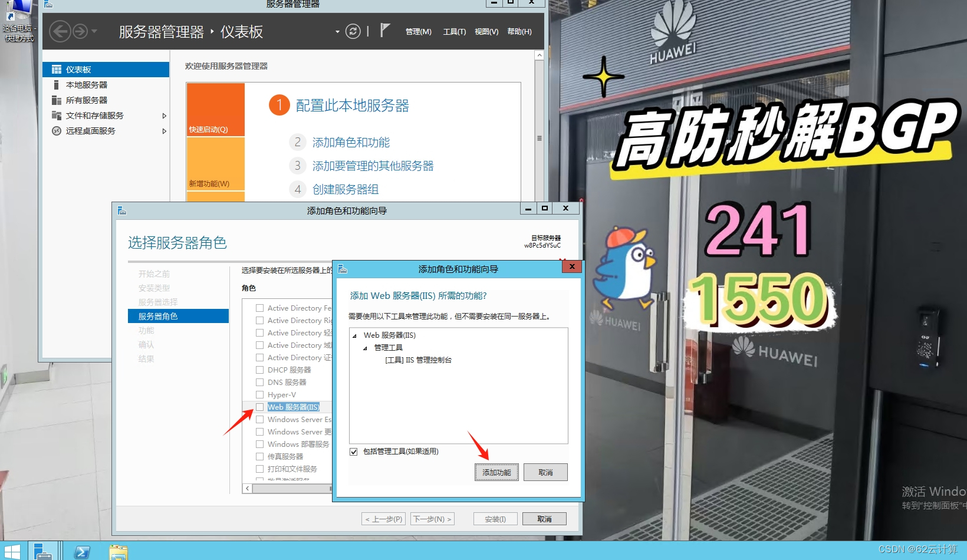
Task: Go back with the Server Manager back arrow
Action: (x=60, y=31)
